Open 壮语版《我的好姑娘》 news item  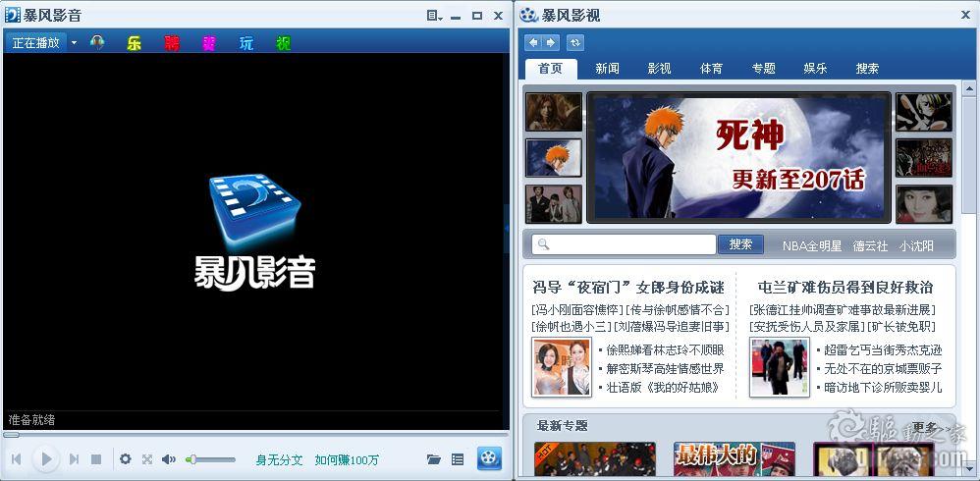point(663,388)
